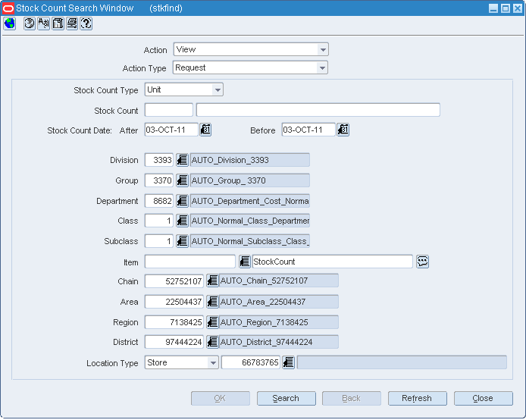Click the Region field containing 7138425
Viewport: 526px width, 420px height.
point(174,322)
